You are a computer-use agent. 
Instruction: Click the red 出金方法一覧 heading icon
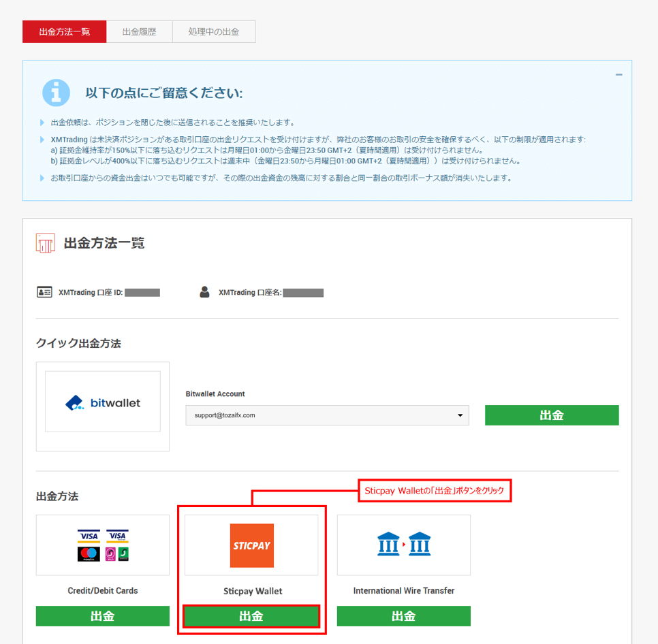click(x=46, y=243)
